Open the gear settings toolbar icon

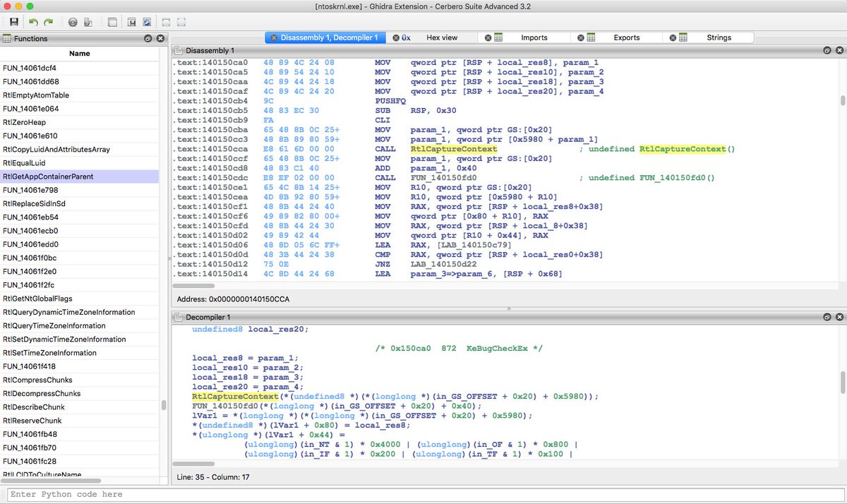[73, 23]
